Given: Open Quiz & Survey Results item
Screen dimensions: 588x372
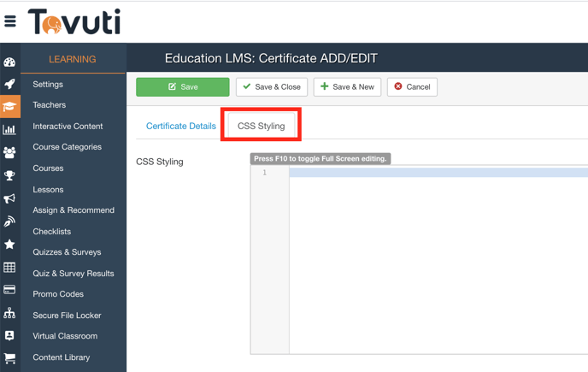Looking at the screenshot, I should [73, 274].
